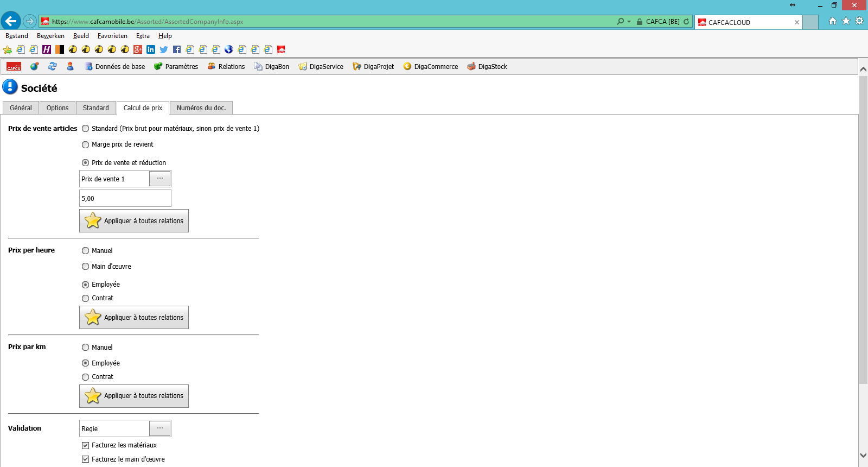Click the blue exclamation Société icon
868x467 pixels.
(10, 87)
